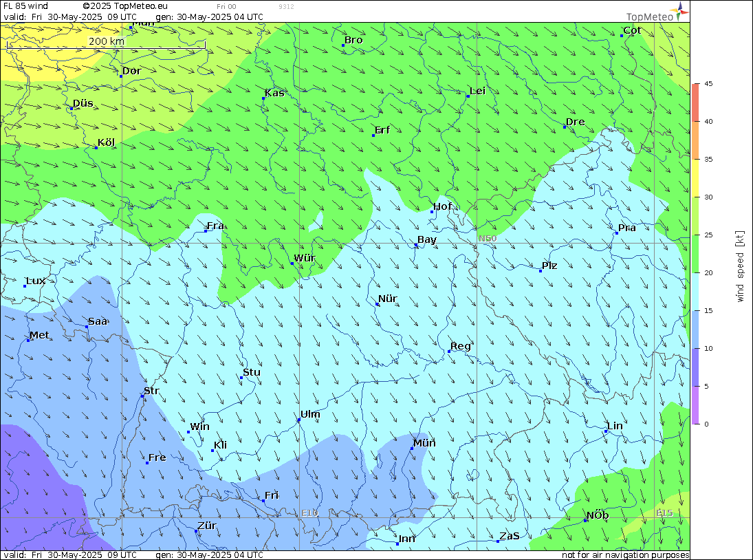Click the 'Fra' city label
Viewport: 753px width, 560px height.
(x=215, y=226)
